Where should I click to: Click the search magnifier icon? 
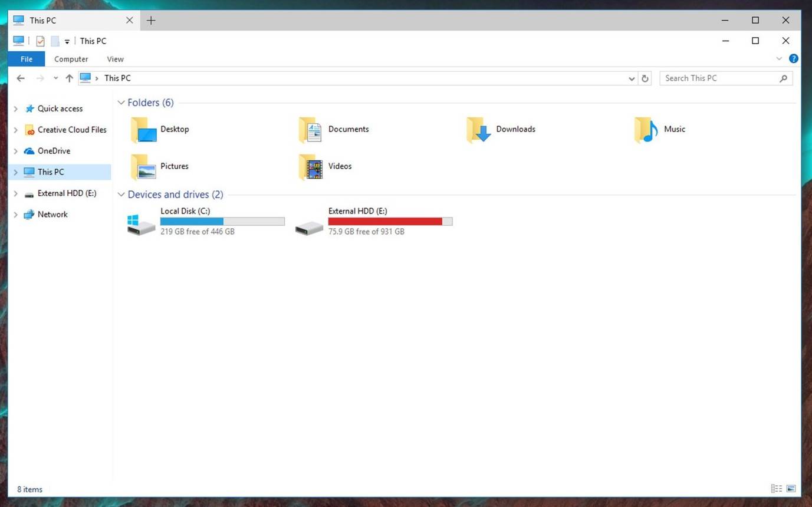[784, 78]
